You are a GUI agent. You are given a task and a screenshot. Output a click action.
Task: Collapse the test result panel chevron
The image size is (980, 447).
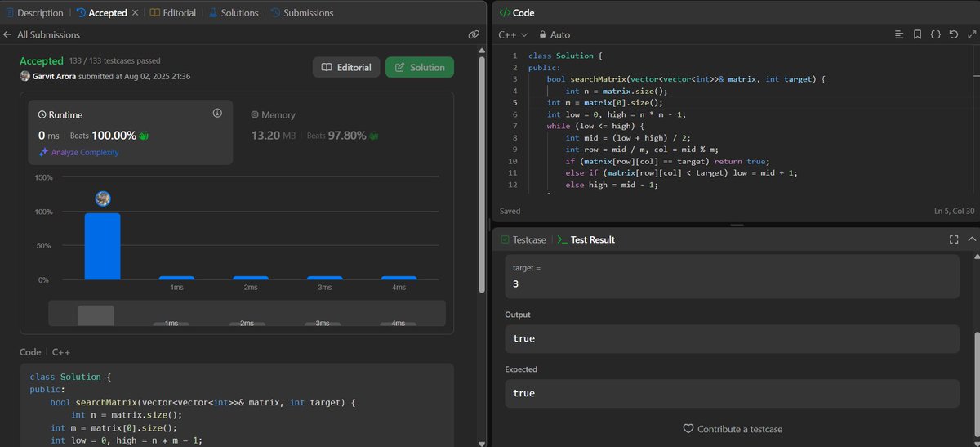[x=971, y=239]
